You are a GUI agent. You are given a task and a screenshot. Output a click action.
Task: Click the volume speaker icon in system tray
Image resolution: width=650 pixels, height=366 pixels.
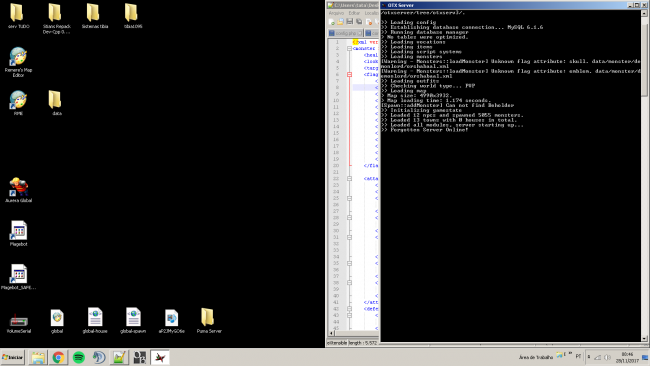pyautogui.click(x=607, y=357)
